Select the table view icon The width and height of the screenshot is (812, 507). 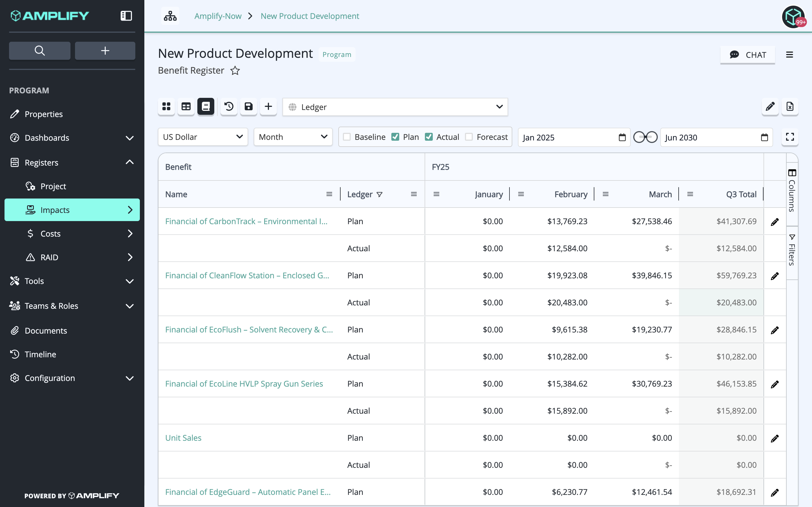186,107
